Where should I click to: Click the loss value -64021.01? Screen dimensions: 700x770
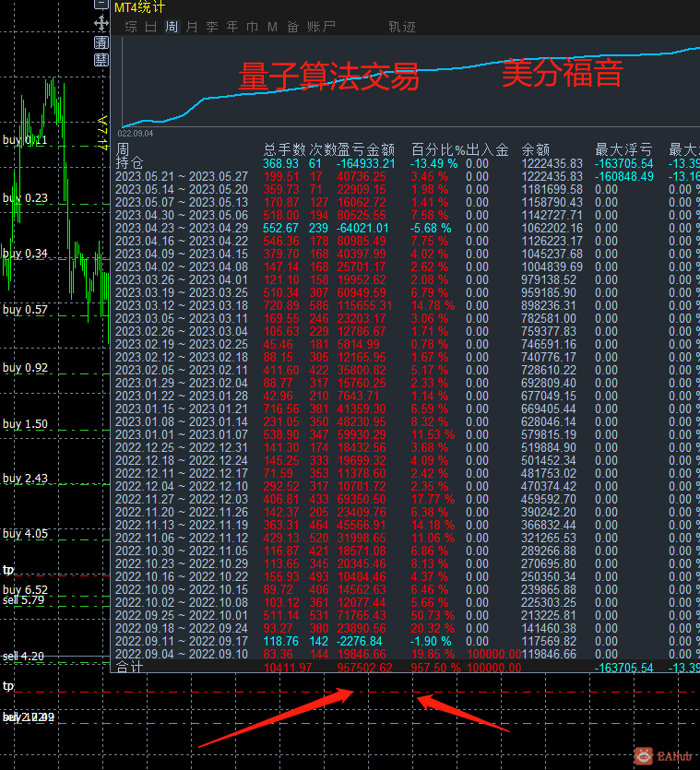click(362, 228)
